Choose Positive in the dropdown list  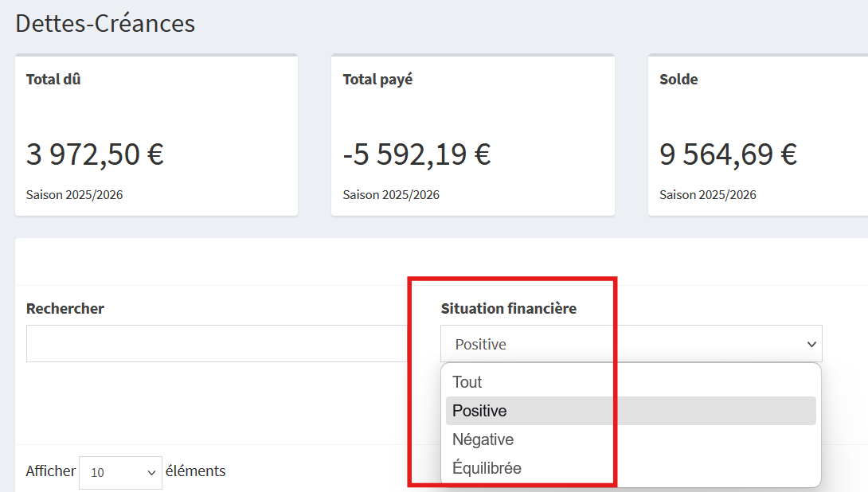tap(479, 411)
